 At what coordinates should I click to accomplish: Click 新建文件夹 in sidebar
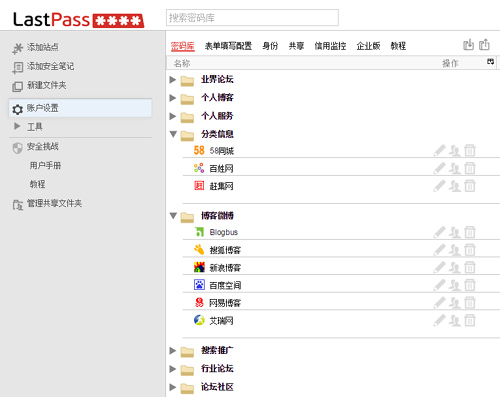coord(47,85)
